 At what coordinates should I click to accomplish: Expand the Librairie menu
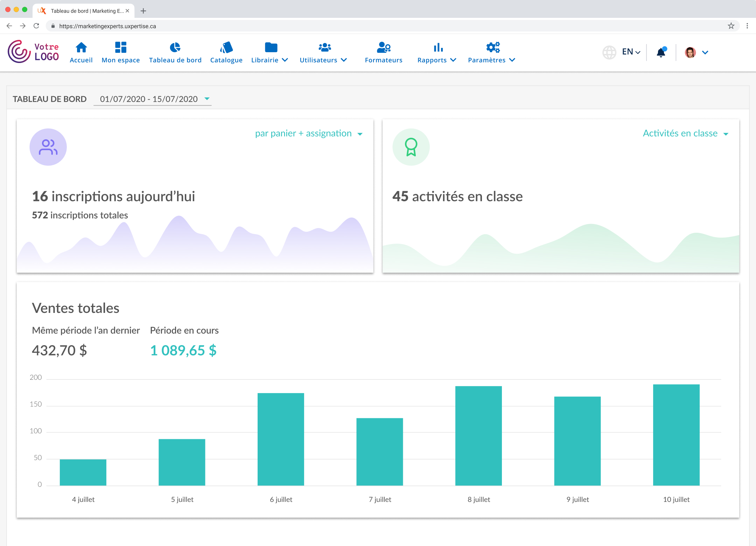(x=269, y=60)
